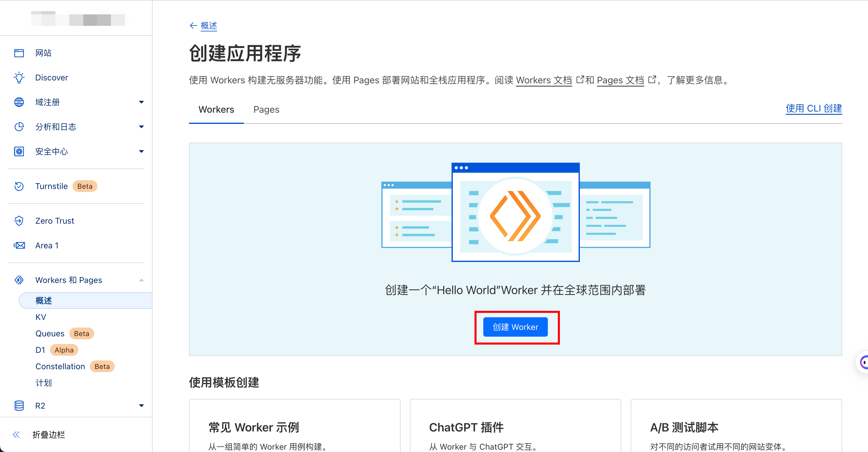Click the blurred account name at sidebar top

(x=78, y=18)
